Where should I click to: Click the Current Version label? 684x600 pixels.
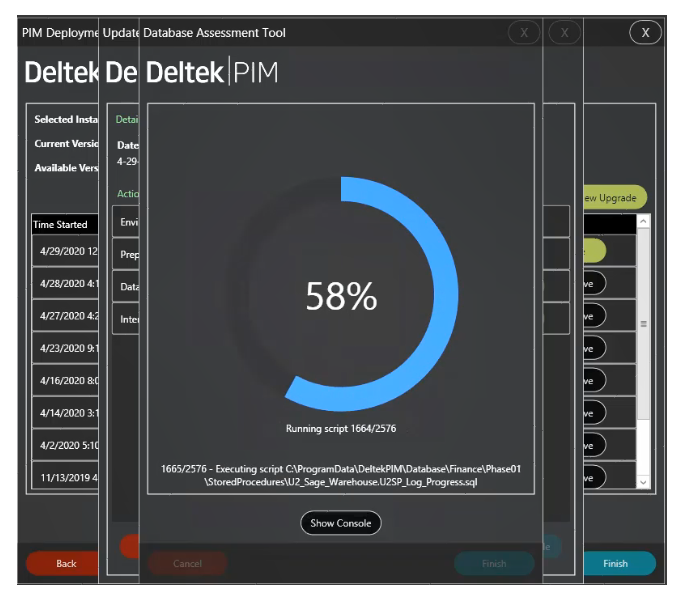(66, 144)
